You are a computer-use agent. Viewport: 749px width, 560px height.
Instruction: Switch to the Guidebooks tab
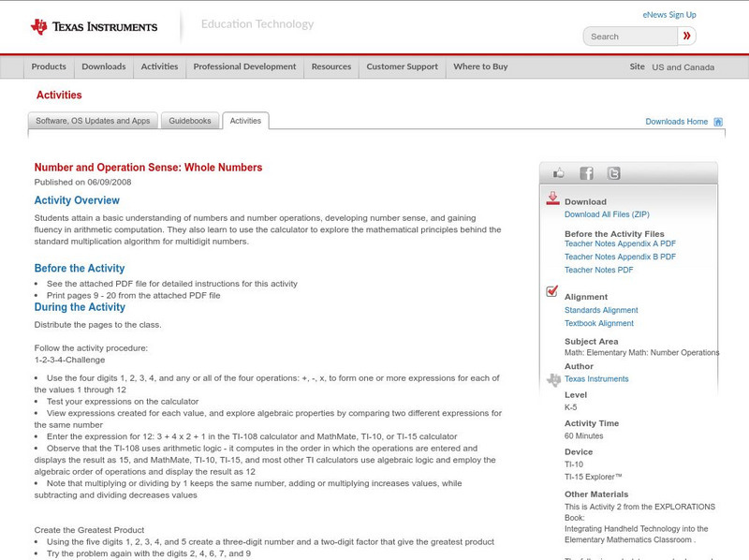(x=190, y=121)
